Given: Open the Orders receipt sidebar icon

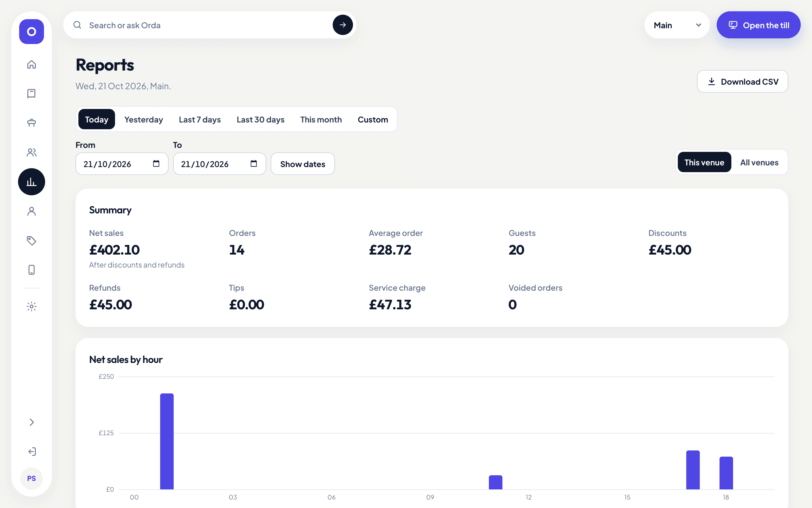Looking at the screenshot, I should click(32, 93).
